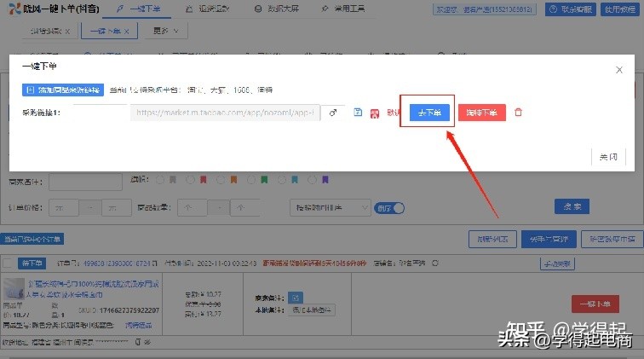Viewport: 644px width, 359px height.
Task: Click the app logo in the header
Action: (x=14, y=9)
